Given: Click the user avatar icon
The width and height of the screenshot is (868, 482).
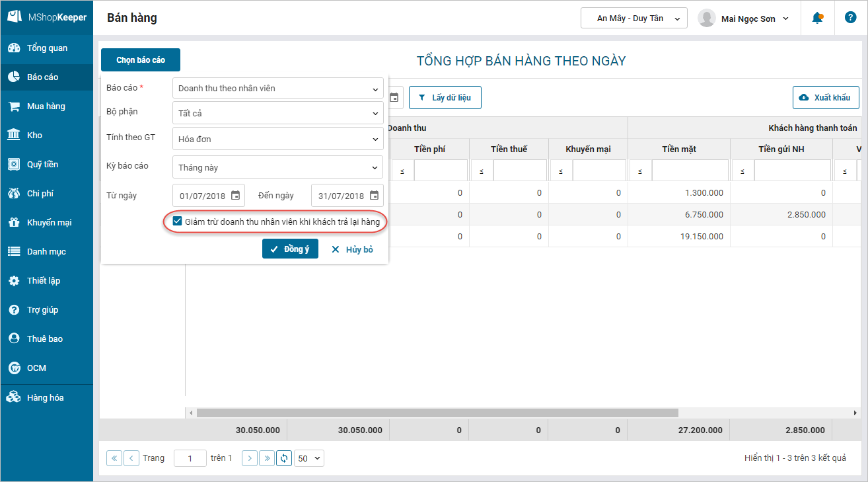Looking at the screenshot, I should tap(707, 19).
